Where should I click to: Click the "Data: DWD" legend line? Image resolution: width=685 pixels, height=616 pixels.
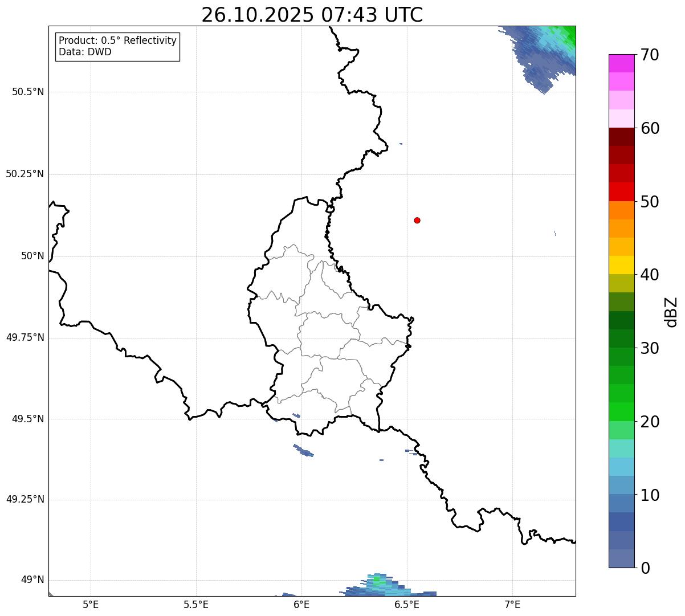[85, 52]
